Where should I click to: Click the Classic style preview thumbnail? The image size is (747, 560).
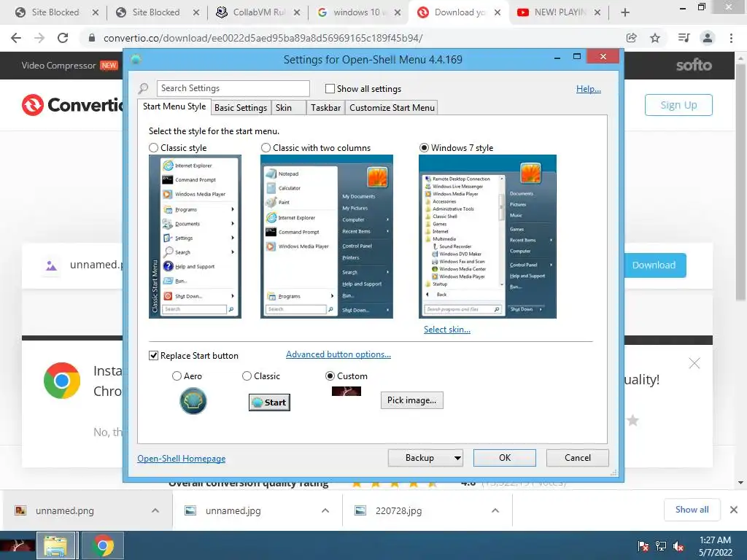click(x=195, y=237)
